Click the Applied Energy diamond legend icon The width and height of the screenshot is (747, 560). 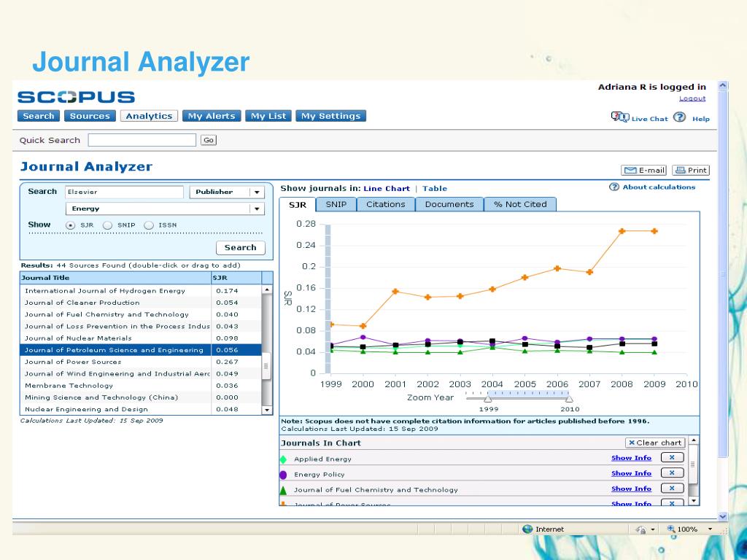(283, 459)
